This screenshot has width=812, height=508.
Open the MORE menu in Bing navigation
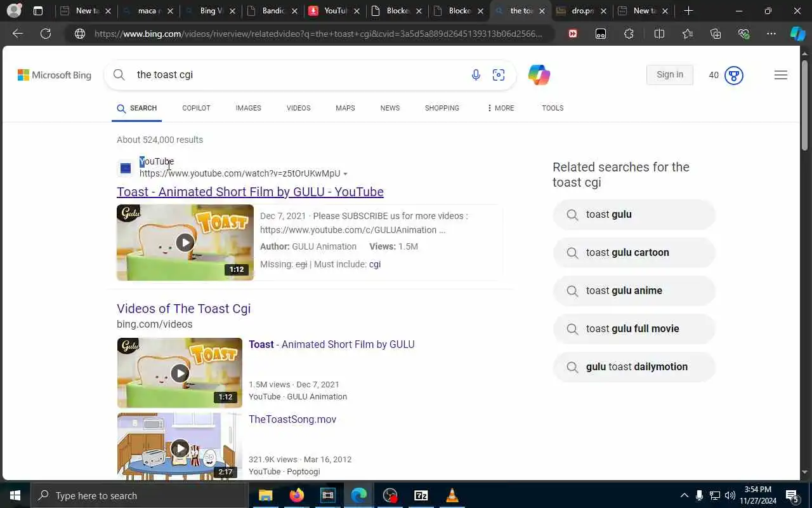(500, 108)
